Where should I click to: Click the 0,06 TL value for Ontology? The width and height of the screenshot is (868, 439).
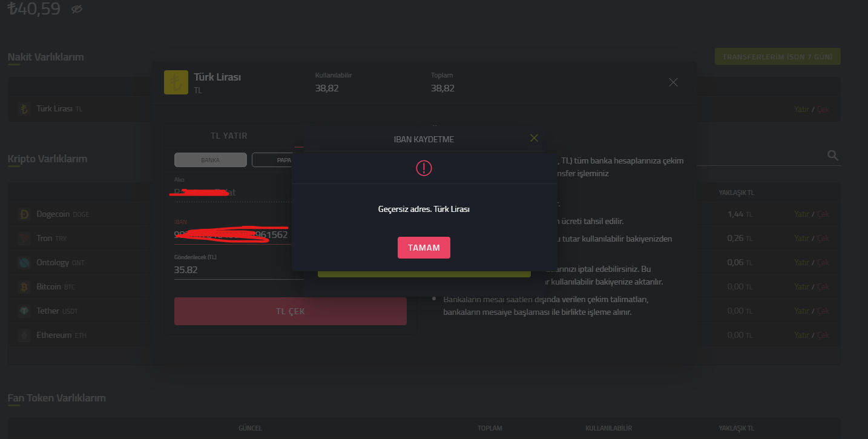point(740,263)
